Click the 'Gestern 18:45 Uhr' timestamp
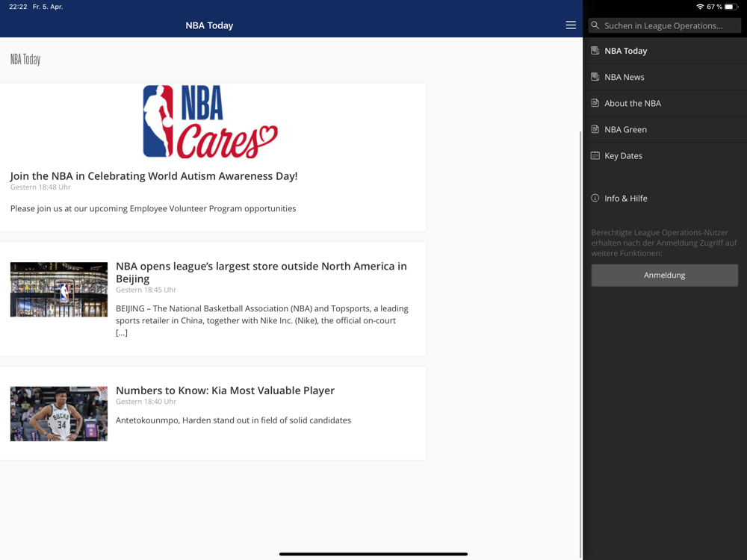Image resolution: width=747 pixels, height=560 pixels. [146, 290]
